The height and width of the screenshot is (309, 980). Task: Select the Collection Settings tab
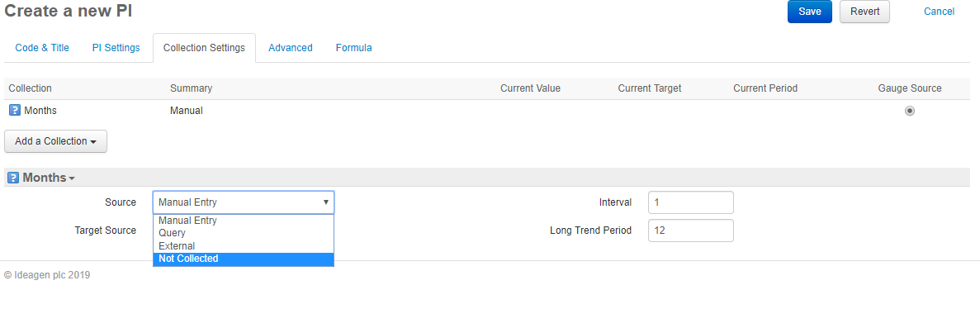click(x=204, y=48)
